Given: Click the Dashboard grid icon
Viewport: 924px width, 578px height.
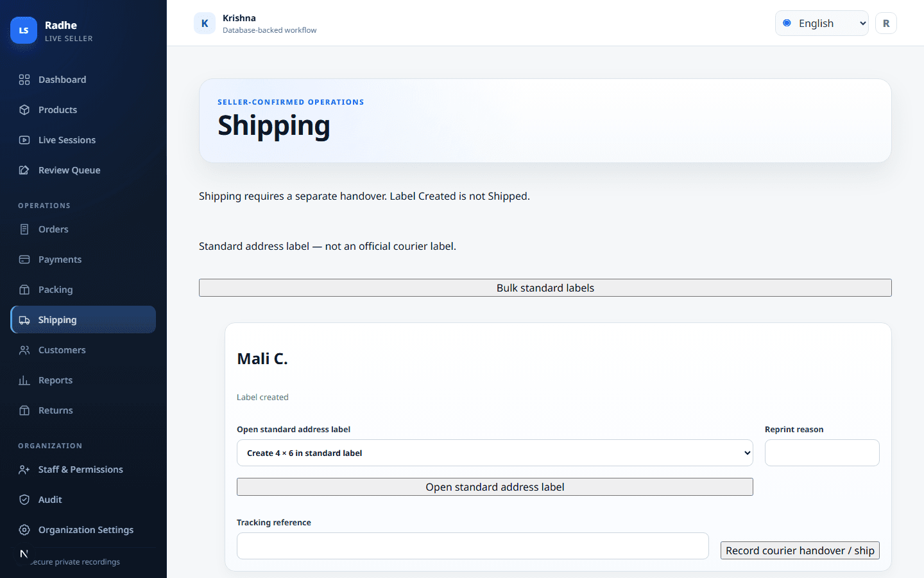Looking at the screenshot, I should (24, 80).
